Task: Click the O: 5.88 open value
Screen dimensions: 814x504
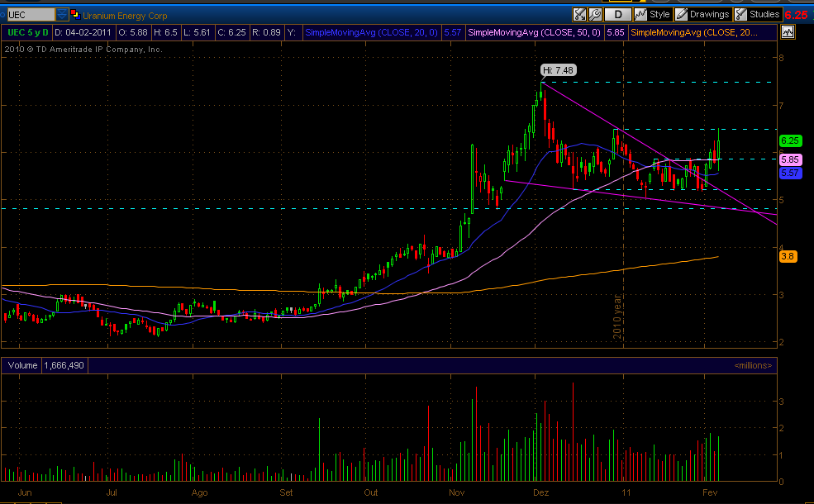Action: pyautogui.click(x=133, y=32)
